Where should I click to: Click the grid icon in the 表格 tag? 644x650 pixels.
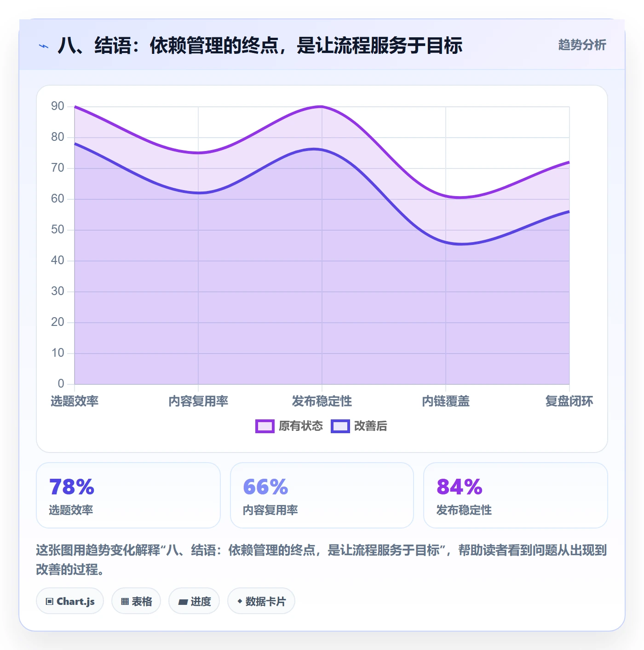tap(125, 601)
